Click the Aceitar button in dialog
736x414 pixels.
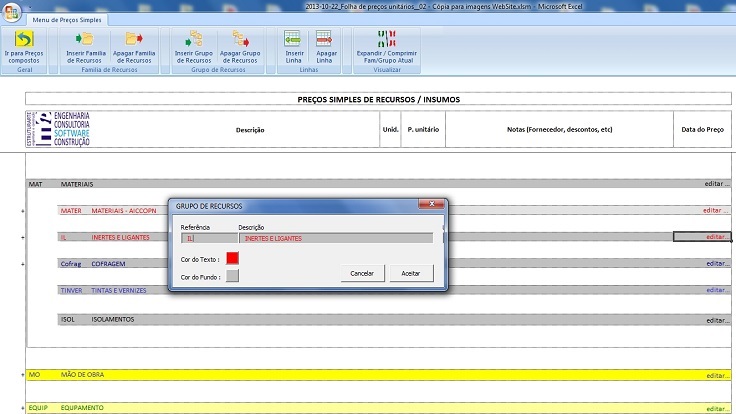pyautogui.click(x=410, y=273)
